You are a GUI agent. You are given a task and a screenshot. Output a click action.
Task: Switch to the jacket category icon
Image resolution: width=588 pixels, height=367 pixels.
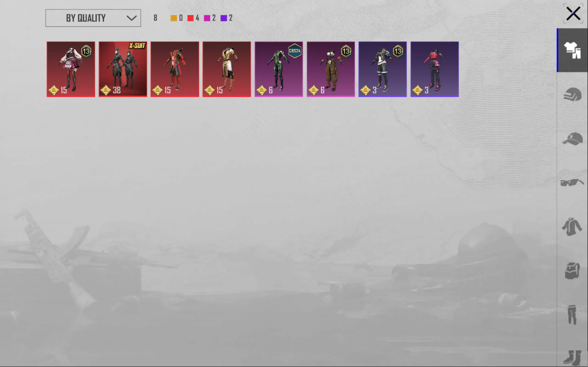[x=572, y=227]
